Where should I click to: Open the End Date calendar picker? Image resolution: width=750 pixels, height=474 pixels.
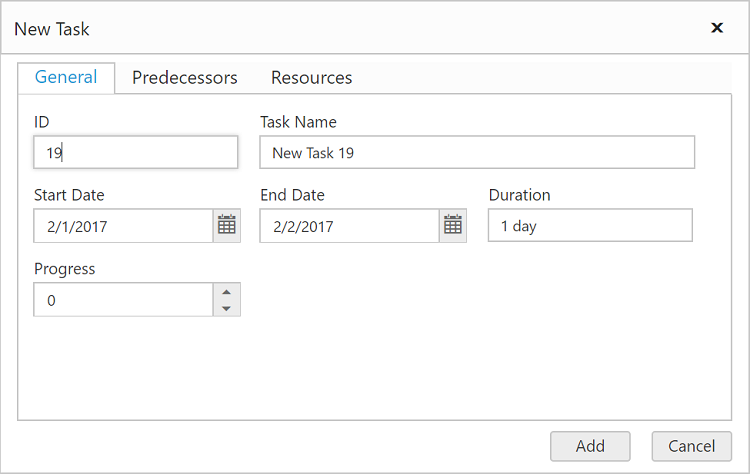tap(453, 226)
